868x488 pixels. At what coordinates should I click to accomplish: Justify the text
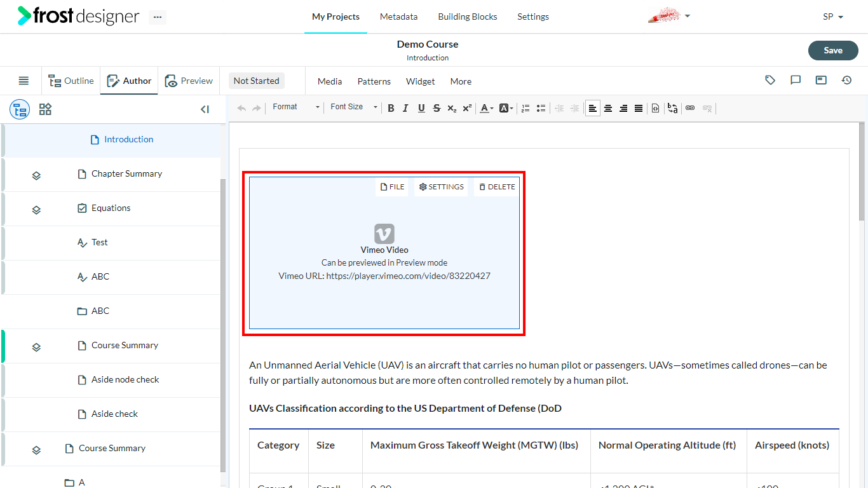[x=639, y=108]
